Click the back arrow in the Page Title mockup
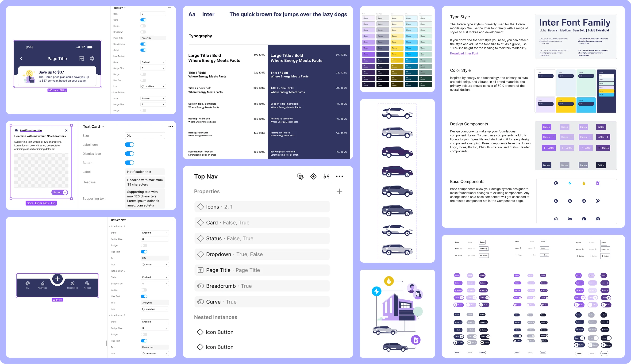Screen dimensions: 631x364 pos(22,58)
